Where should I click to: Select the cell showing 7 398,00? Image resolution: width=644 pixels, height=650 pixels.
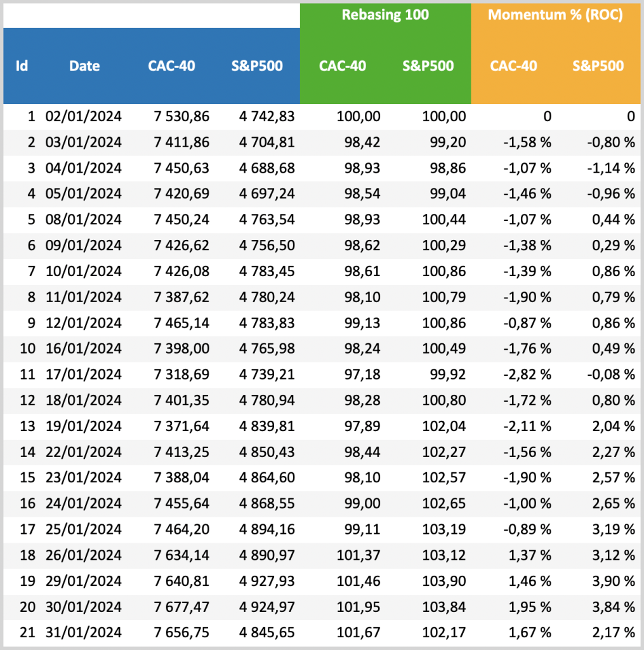181,348
